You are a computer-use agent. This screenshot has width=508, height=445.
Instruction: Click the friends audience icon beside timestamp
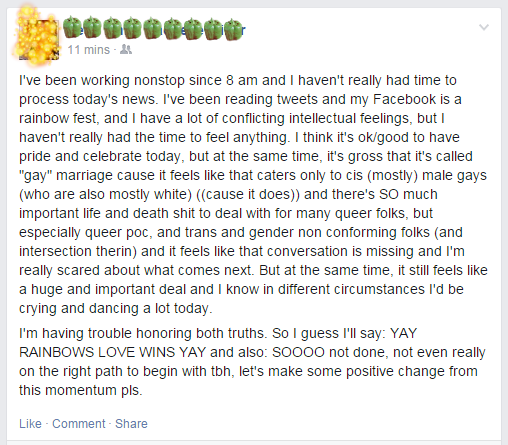[x=126, y=50]
